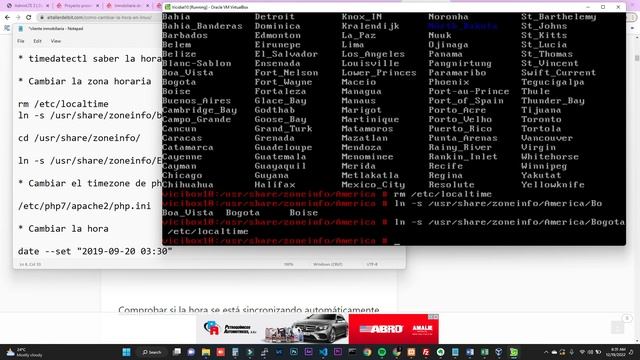
Task: Click 'Mexico_City' in the terminal listing
Action: click(x=373, y=184)
